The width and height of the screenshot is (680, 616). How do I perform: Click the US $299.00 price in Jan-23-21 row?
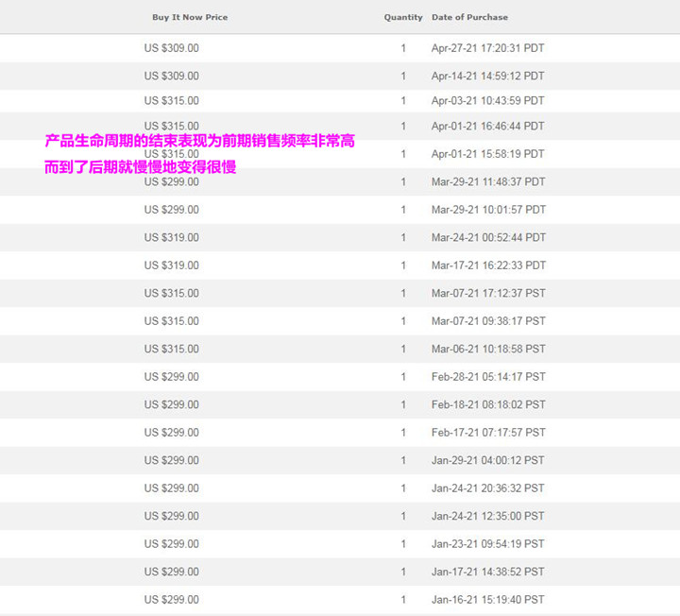pyautogui.click(x=172, y=543)
